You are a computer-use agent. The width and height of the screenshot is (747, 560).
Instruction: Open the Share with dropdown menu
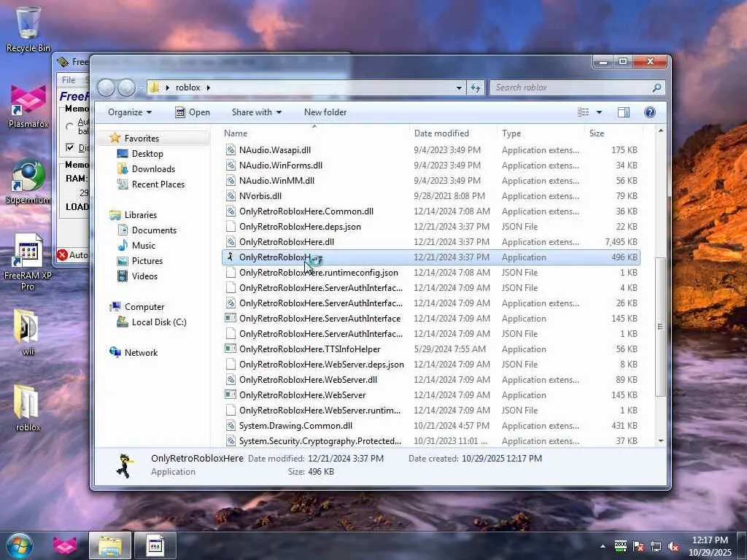click(256, 112)
